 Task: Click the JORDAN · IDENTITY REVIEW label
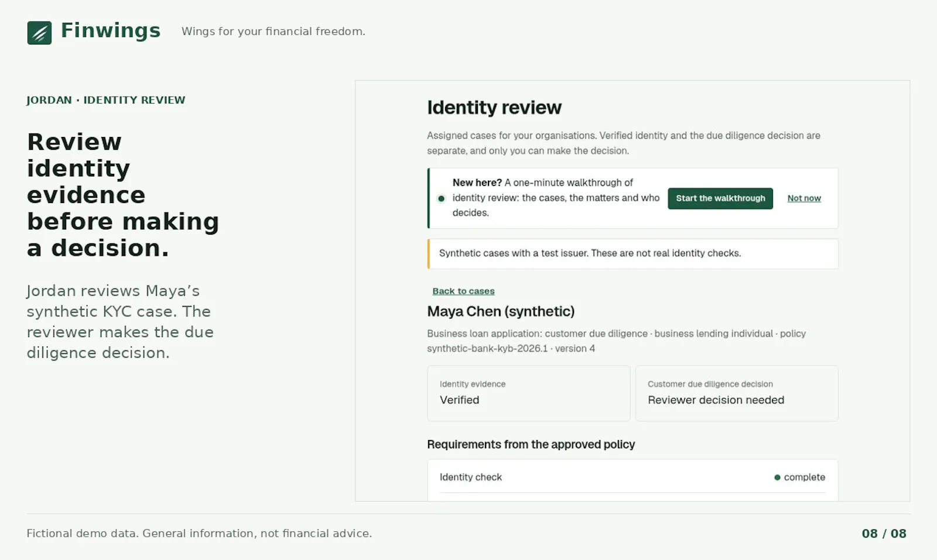[106, 100]
